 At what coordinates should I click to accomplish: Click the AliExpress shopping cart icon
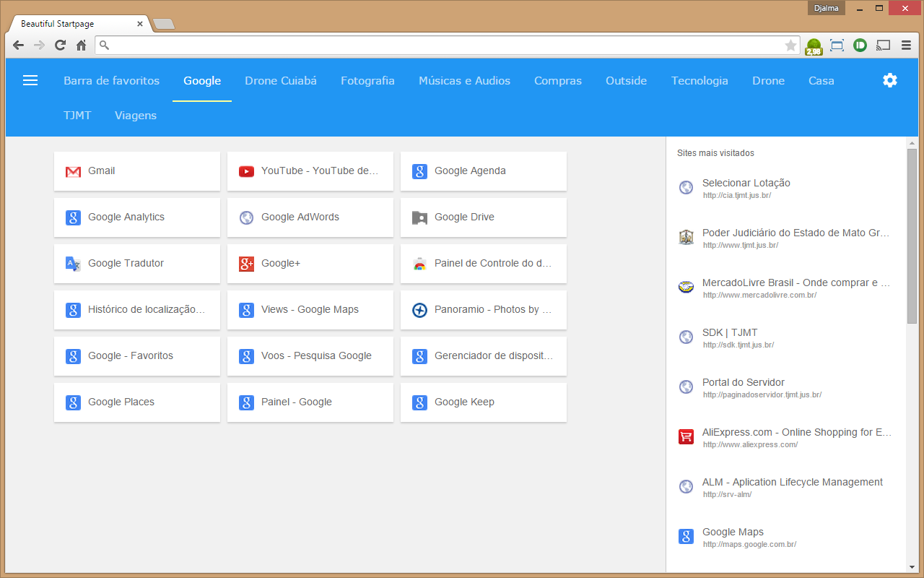click(686, 436)
